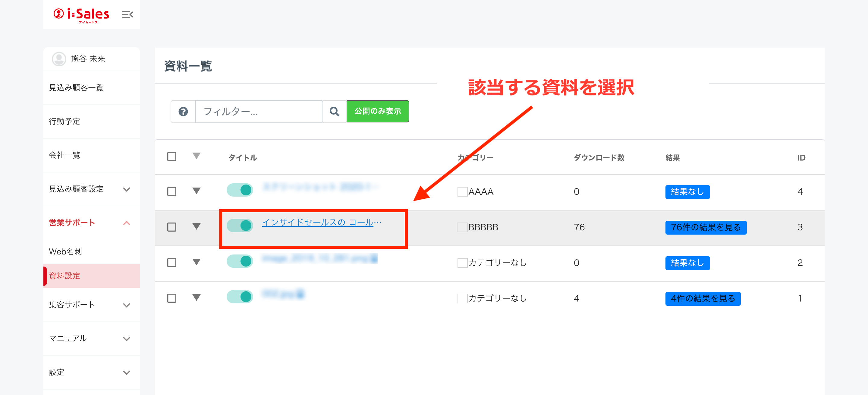Collapse the sidebar with the hamburger icon
This screenshot has height=395, width=868.
coord(127,14)
